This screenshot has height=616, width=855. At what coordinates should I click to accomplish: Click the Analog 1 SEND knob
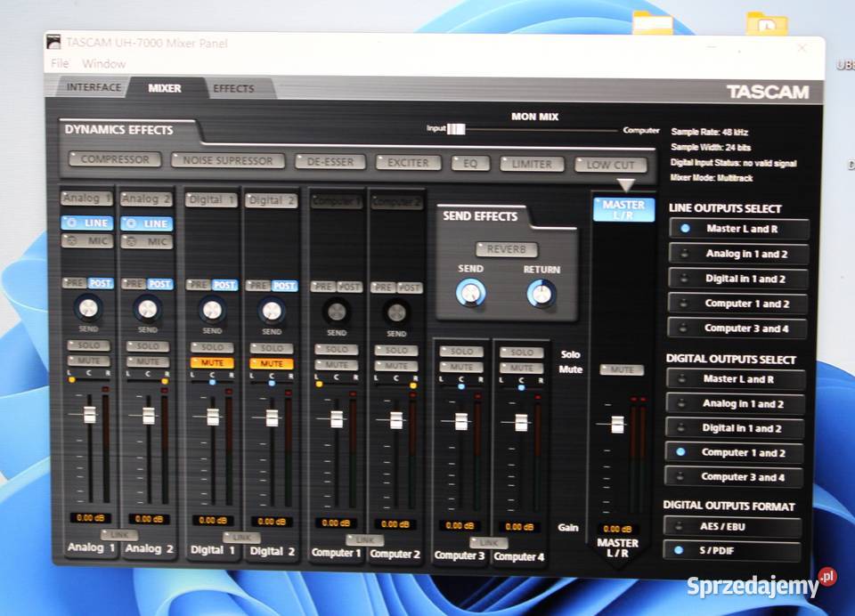point(88,308)
